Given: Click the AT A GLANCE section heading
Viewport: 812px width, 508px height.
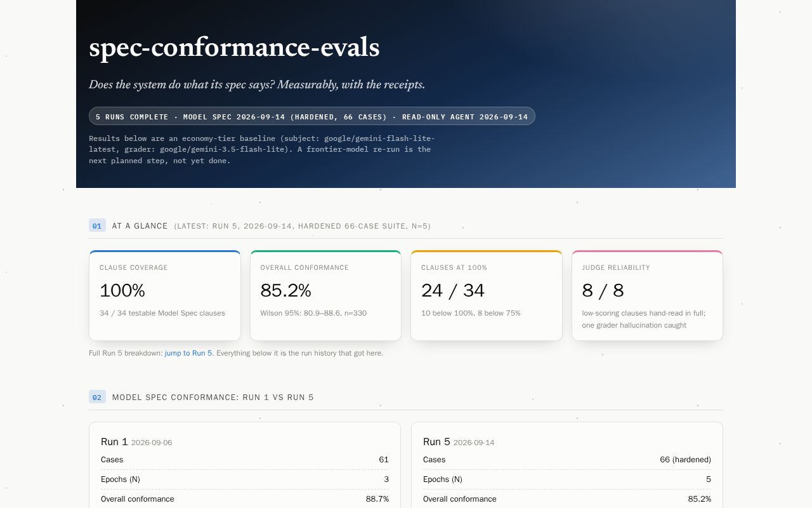Looking at the screenshot, I should pyautogui.click(x=140, y=226).
